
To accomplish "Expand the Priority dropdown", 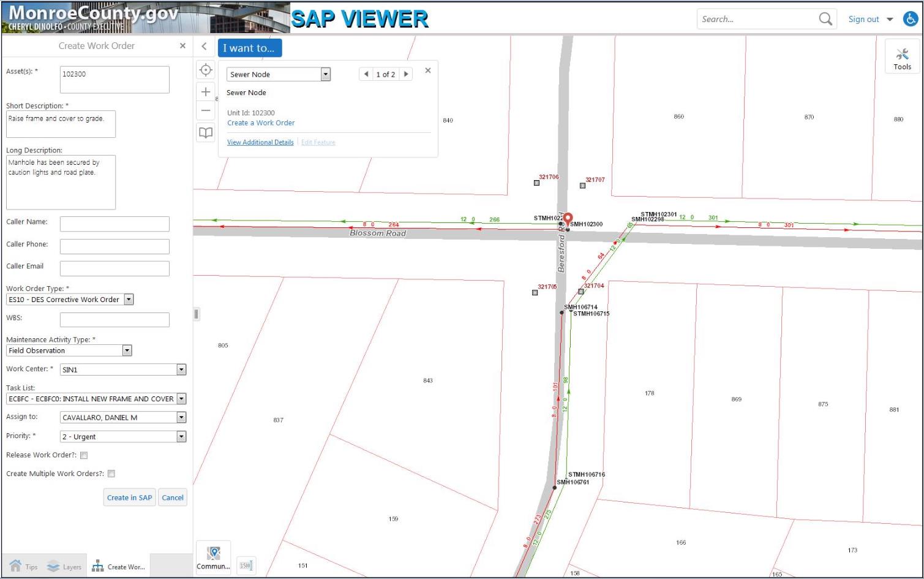I will click(181, 436).
